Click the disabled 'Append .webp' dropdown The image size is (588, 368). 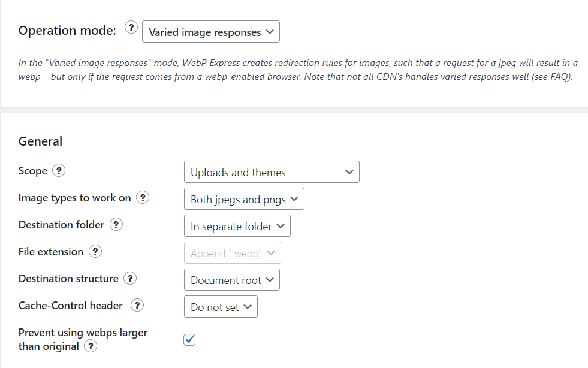[232, 253]
